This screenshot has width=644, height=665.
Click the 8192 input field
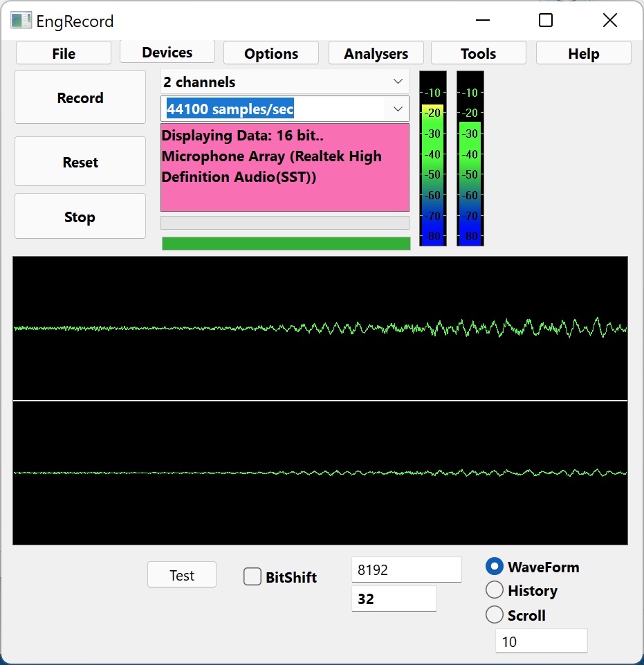pyautogui.click(x=407, y=570)
